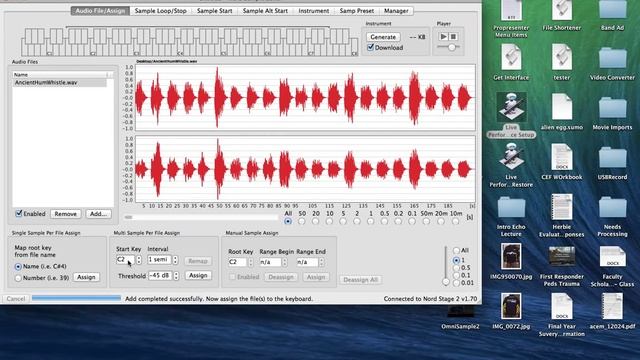Click the Generate instrument button
The image size is (640, 360).
click(x=383, y=37)
